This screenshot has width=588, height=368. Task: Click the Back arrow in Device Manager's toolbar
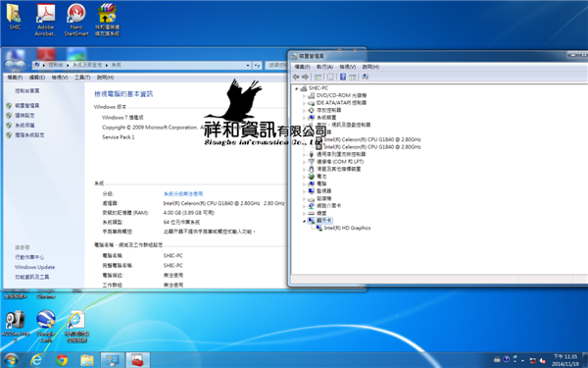tap(296, 77)
